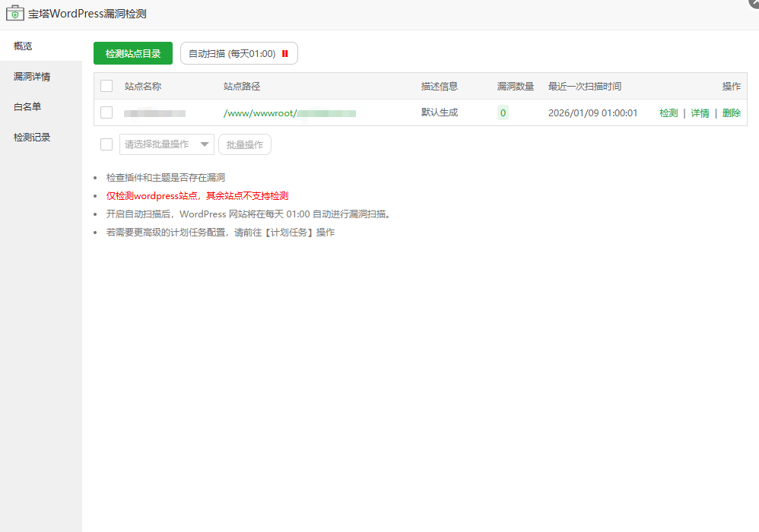View the 检测记录 section
The image size is (759, 532).
(x=30, y=137)
